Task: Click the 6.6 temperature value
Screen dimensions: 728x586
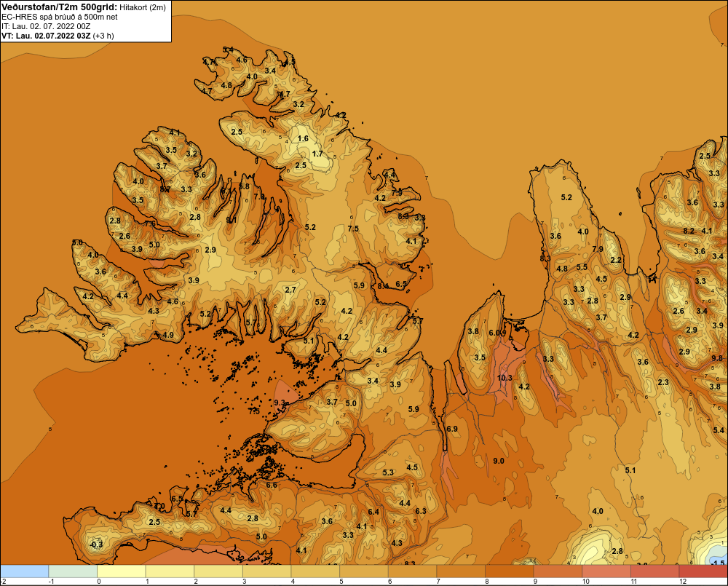Action: pos(272,485)
